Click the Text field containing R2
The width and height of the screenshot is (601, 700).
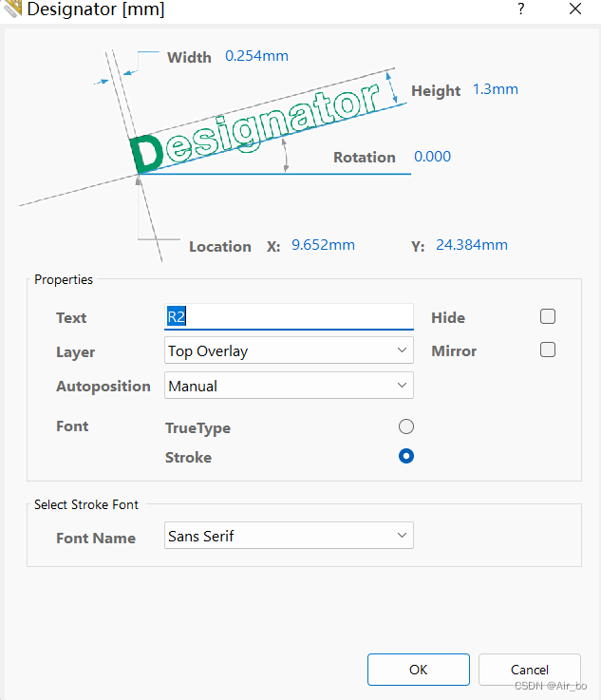coord(289,317)
